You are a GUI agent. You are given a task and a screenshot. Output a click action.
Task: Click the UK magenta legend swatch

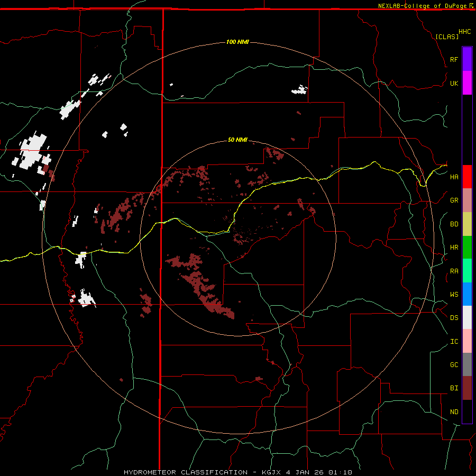pyautogui.click(x=467, y=83)
